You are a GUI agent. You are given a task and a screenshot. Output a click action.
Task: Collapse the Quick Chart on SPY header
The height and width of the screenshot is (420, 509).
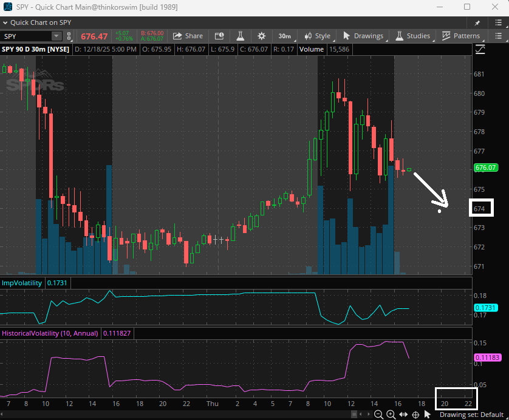pyautogui.click(x=5, y=22)
